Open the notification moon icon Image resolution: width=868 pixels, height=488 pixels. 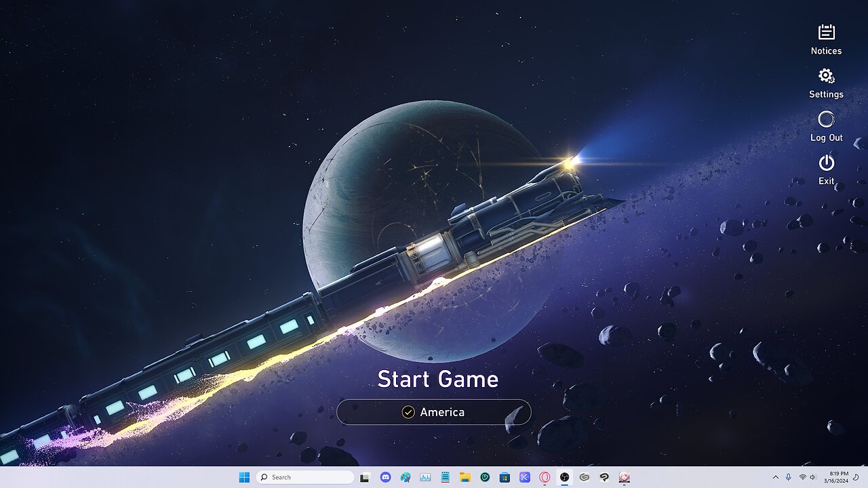pyautogui.click(x=856, y=477)
